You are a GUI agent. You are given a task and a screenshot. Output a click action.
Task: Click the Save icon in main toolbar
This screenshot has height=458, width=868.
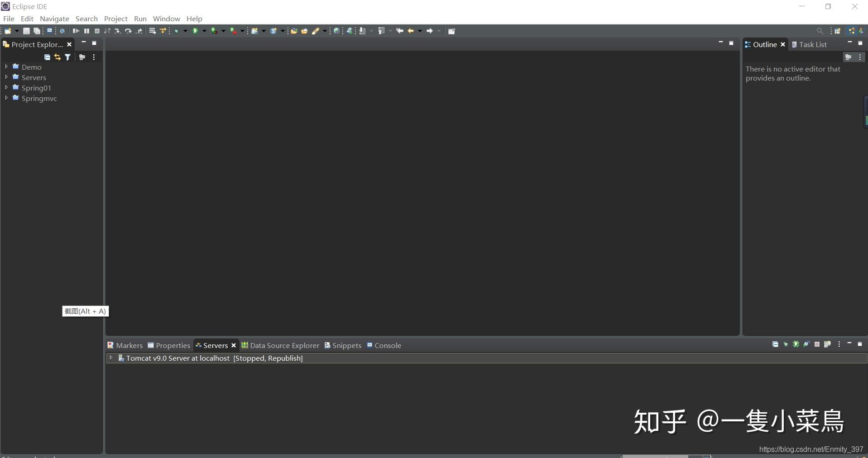[26, 31]
